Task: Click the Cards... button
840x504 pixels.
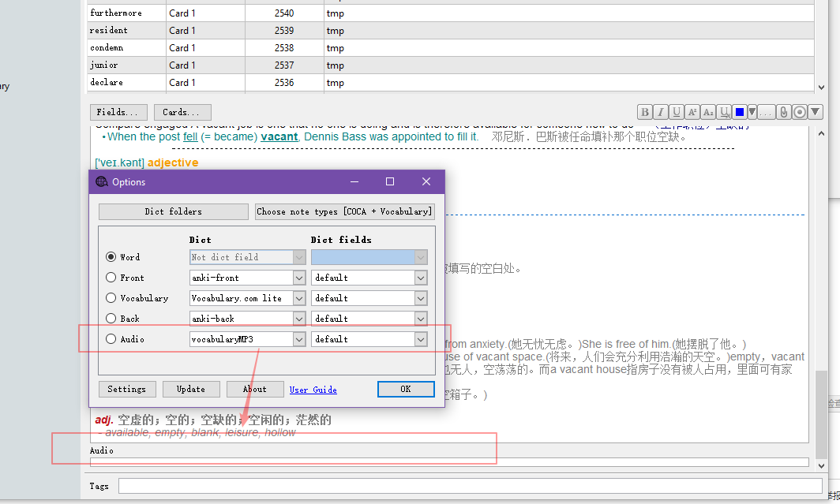Action: click(182, 112)
